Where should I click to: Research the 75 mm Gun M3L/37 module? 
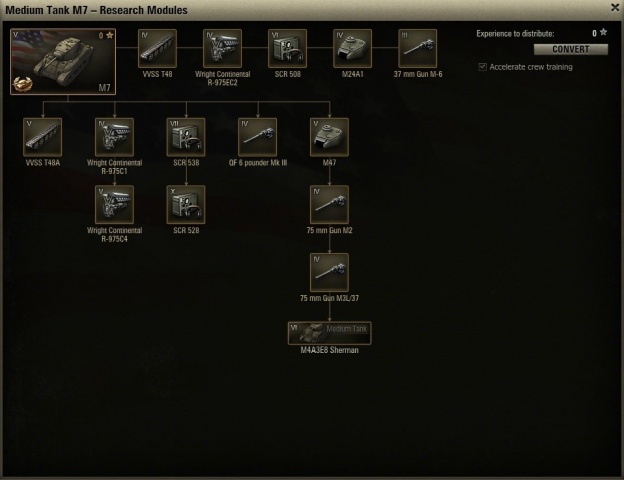[329, 272]
